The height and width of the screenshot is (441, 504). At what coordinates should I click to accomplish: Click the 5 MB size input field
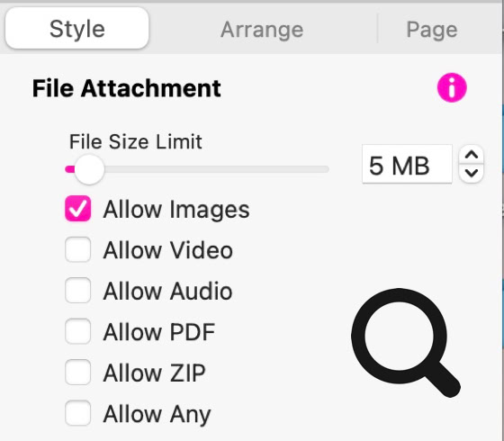[x=407, y=164]
